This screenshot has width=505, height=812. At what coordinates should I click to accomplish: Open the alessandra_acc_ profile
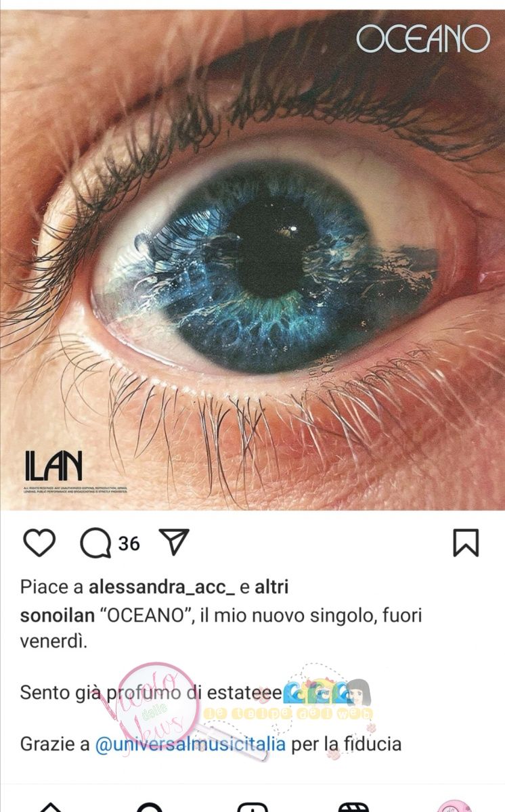162,587
